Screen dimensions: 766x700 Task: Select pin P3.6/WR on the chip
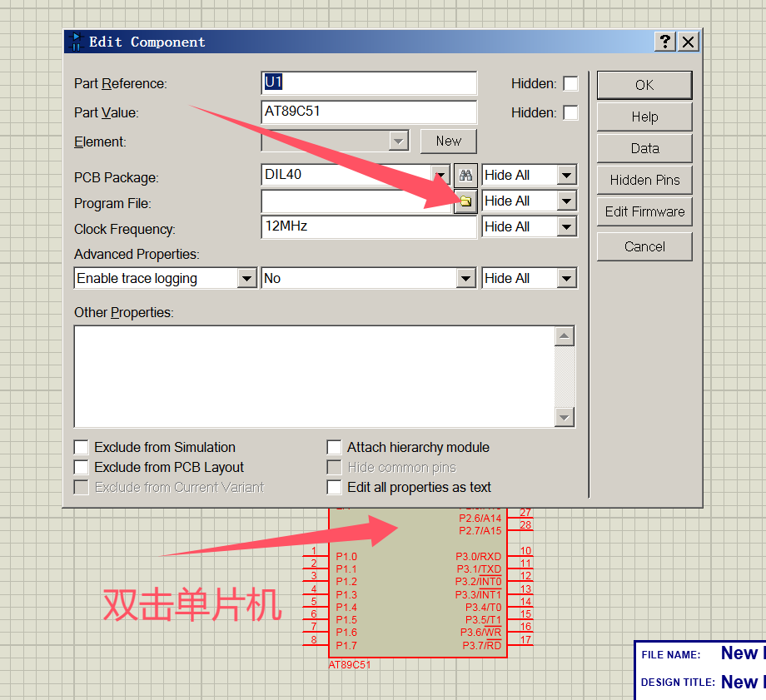coord(480,632)
